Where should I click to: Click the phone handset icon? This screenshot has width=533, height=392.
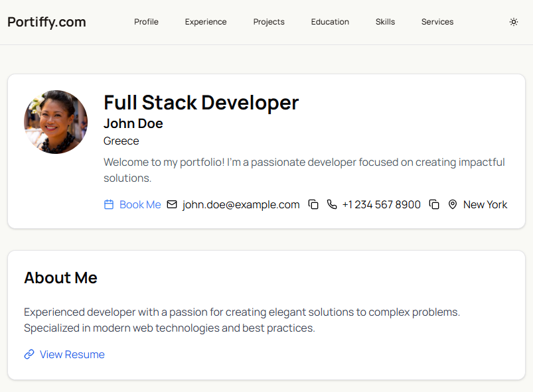[x=332, y=205]
